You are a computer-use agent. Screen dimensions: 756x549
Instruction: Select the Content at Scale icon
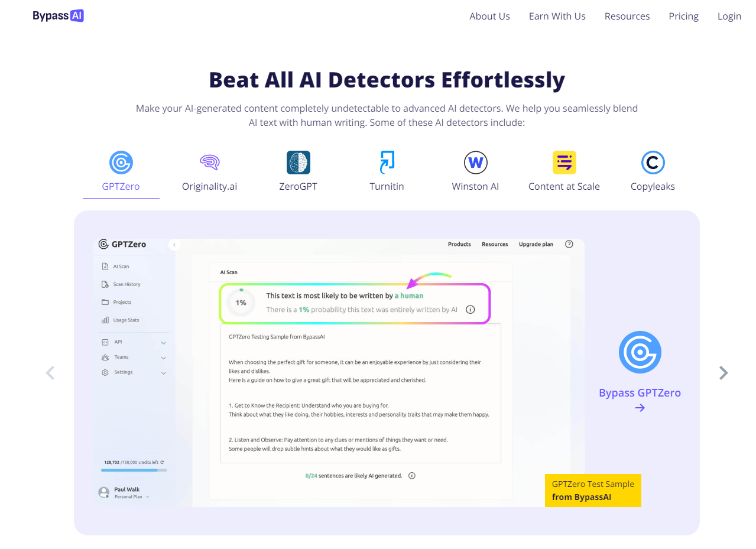[564, 163]
